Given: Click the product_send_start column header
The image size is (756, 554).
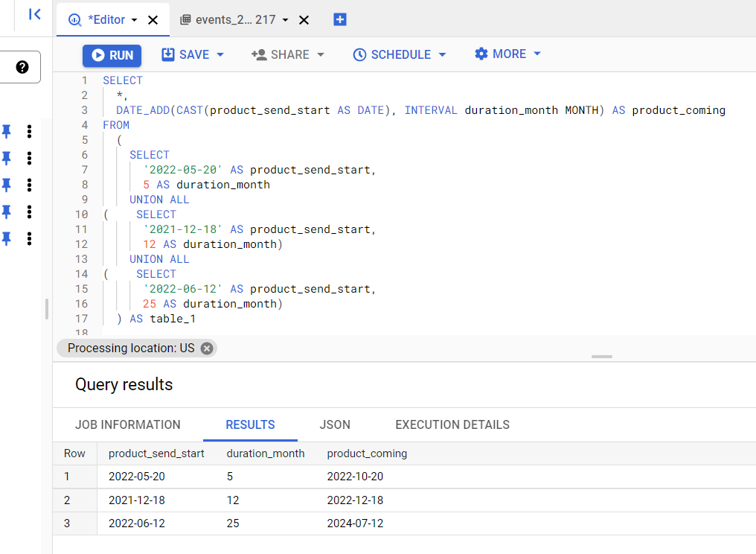Looking at the screenshot, I should 156,453.
